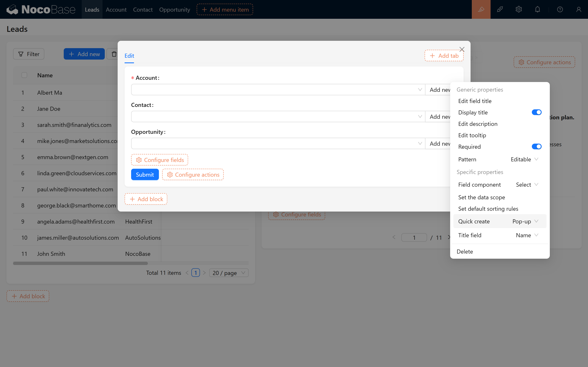Click the NocoBase company cell
The image size is (588, 367).
[138, 254]
